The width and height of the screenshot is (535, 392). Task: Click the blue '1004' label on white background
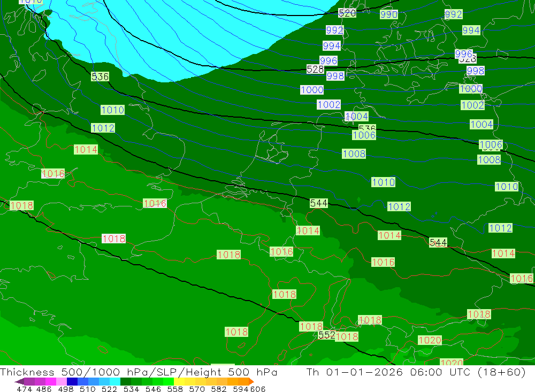click(356, 117)
